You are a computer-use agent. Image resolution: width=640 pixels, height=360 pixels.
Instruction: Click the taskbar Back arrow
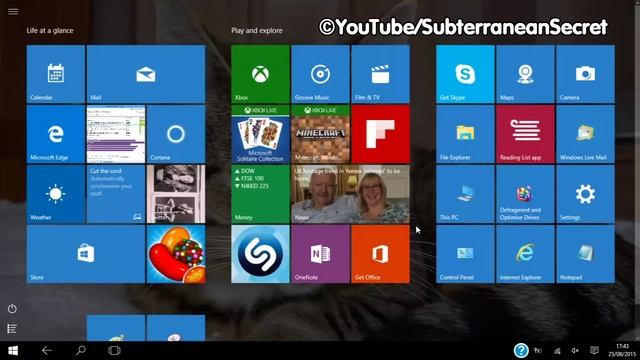(x=47, y=351)
